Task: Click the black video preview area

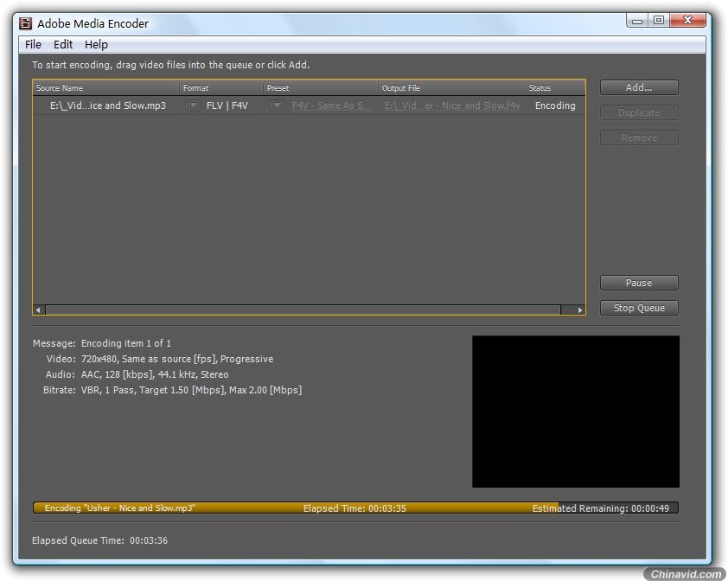Action: [x=576, y=412]
